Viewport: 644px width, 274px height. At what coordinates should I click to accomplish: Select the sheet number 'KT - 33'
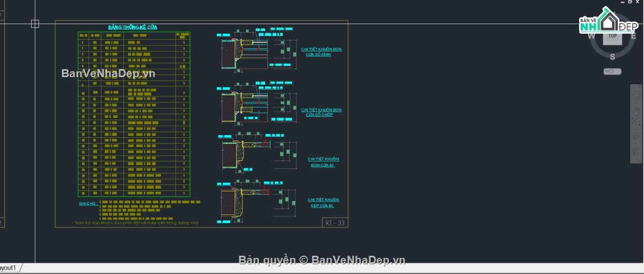335,223
